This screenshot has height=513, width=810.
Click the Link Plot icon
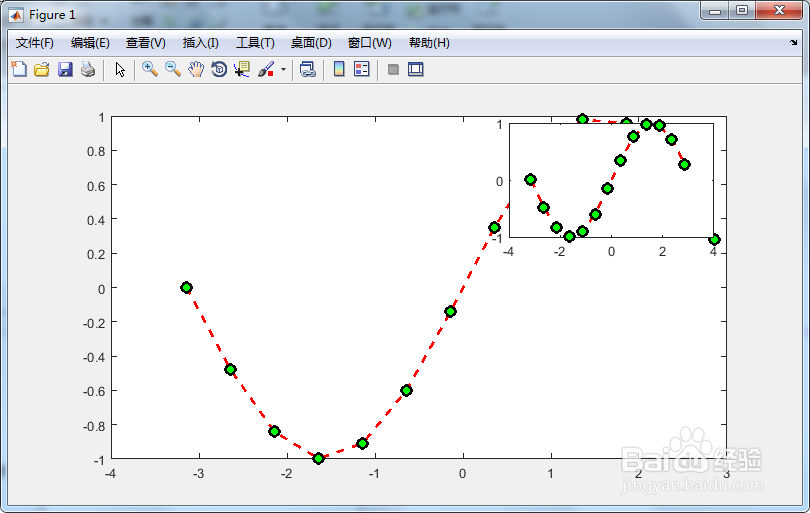click(x=308, y=69)
